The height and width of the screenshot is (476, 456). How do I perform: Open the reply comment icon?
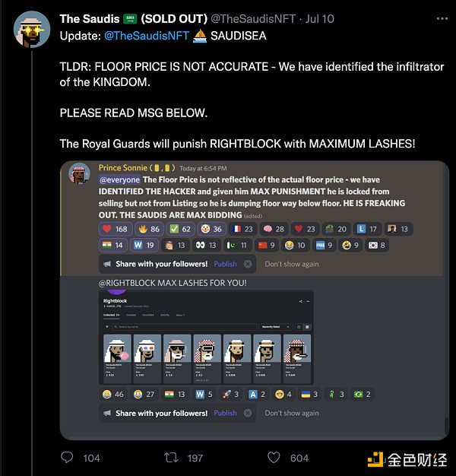(67, 457)
